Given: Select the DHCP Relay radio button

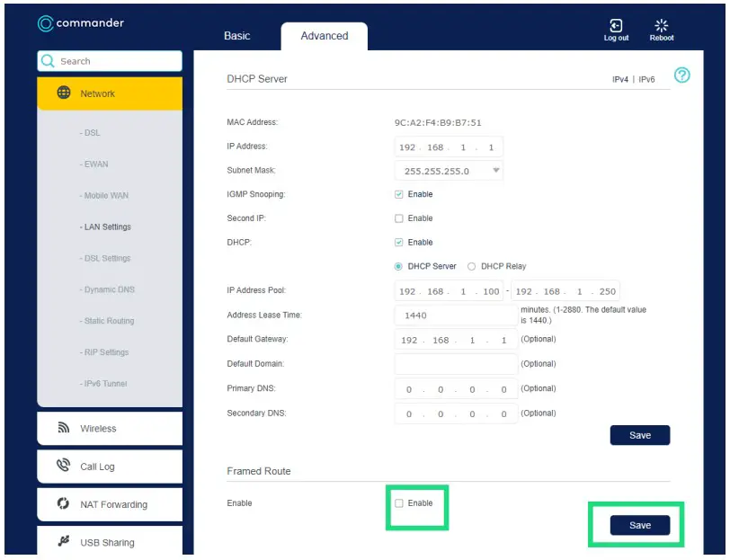Looking at the screenshot, I should [471, 266].
